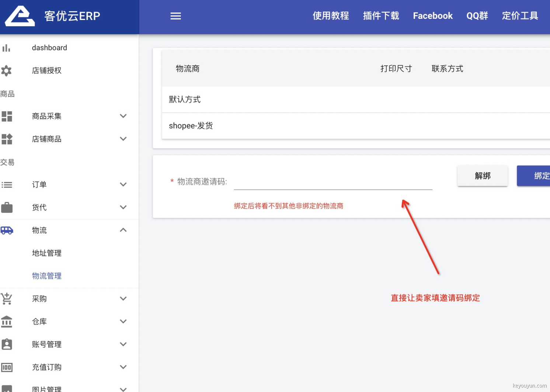This screenshot has height=392, width=550.
Task: Expand the 充值订购 chevron
Action: 123,367
